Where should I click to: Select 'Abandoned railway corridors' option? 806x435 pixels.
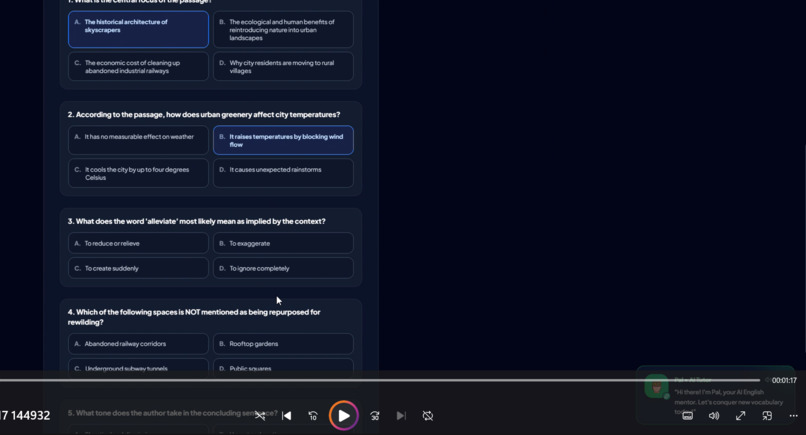click(x=138, y=343)
